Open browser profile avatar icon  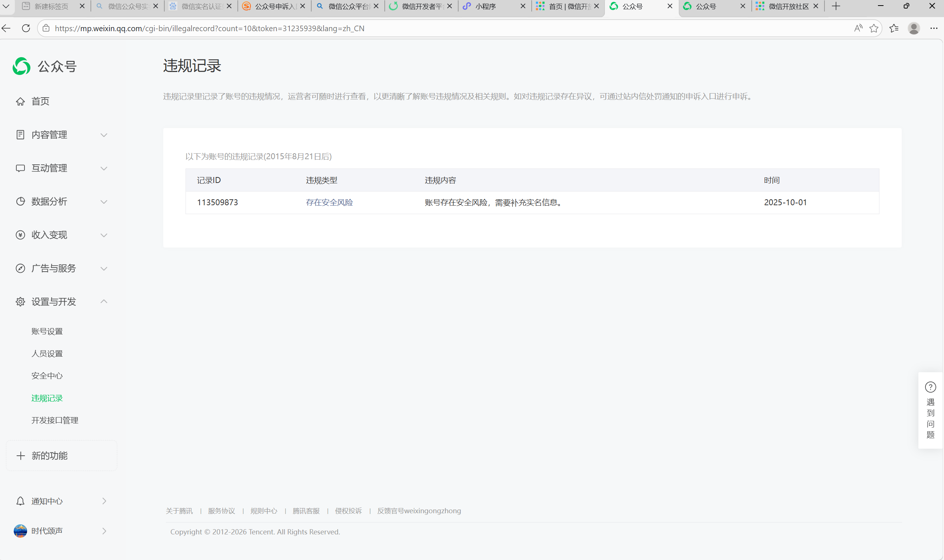pos(914,28)
